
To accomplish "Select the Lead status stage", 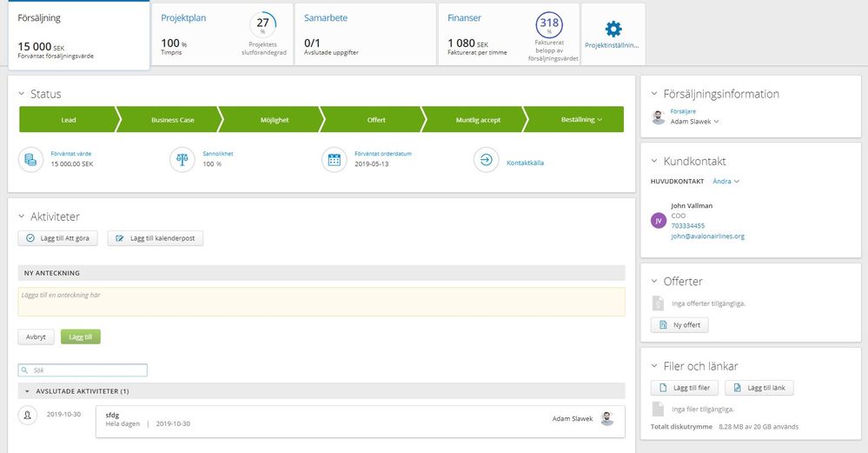I will [69, 120].
